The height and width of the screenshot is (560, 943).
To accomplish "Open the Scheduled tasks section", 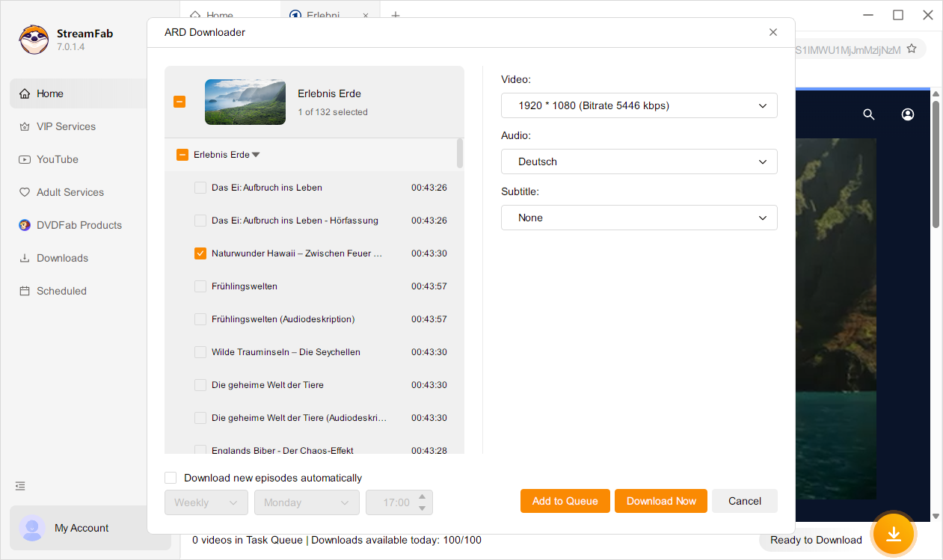I will (60, 291).
